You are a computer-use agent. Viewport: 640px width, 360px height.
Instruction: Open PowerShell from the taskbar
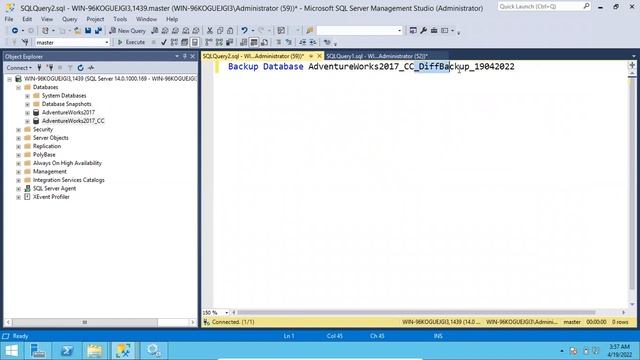67,351
